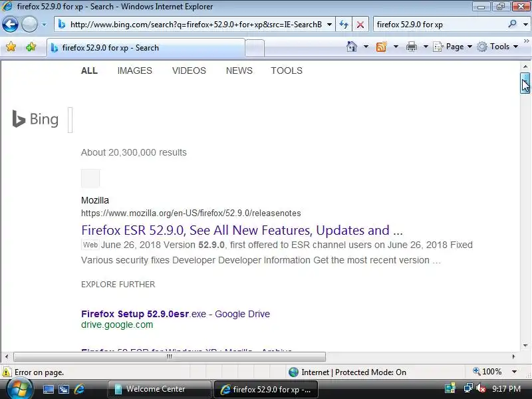Click the IE search box field
Viewport: 532px width, 399px height.
440,25
